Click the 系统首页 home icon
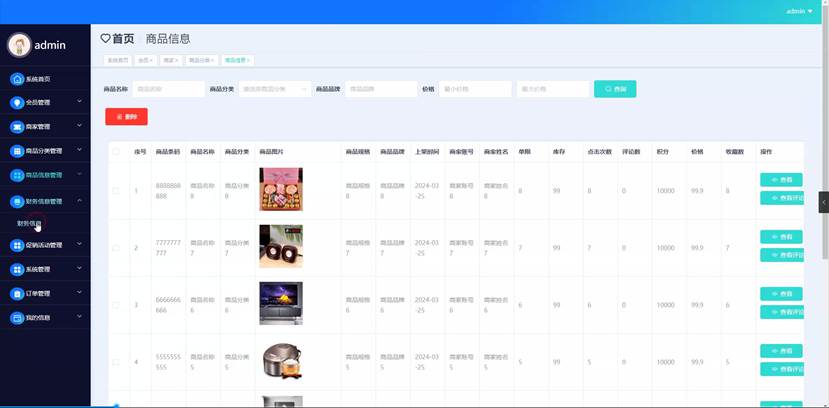 [17, 79]
